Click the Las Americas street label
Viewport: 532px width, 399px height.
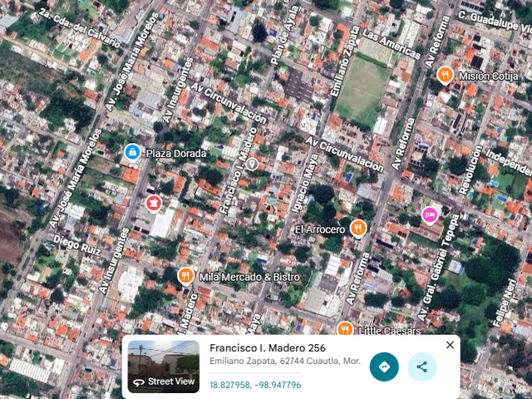(x=392, y=43)
